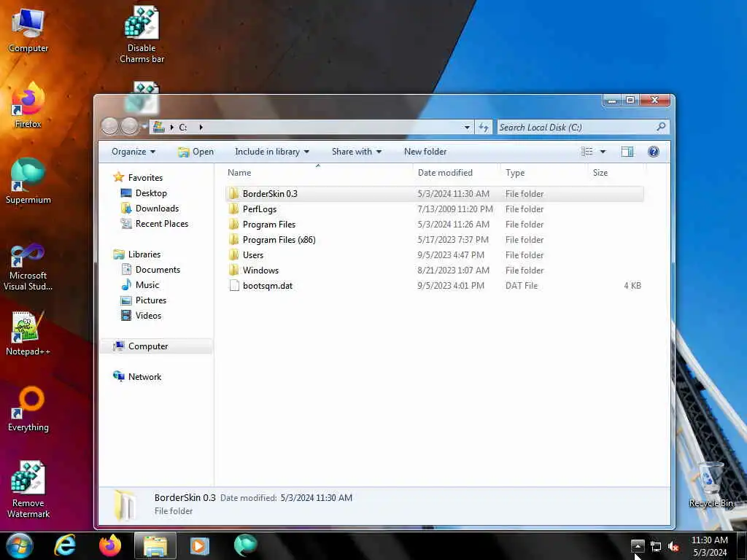The height and width of the screenshot is (560, 747).
Task: Click the muted volume tray icon
Action: click(x=673, y=547)
